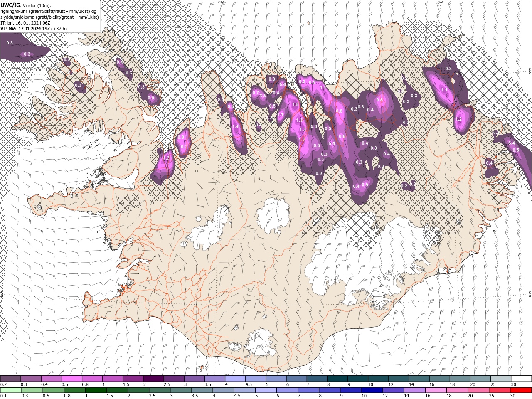Click upper legend swatch between 3 and 3.5

pos(194,379)
